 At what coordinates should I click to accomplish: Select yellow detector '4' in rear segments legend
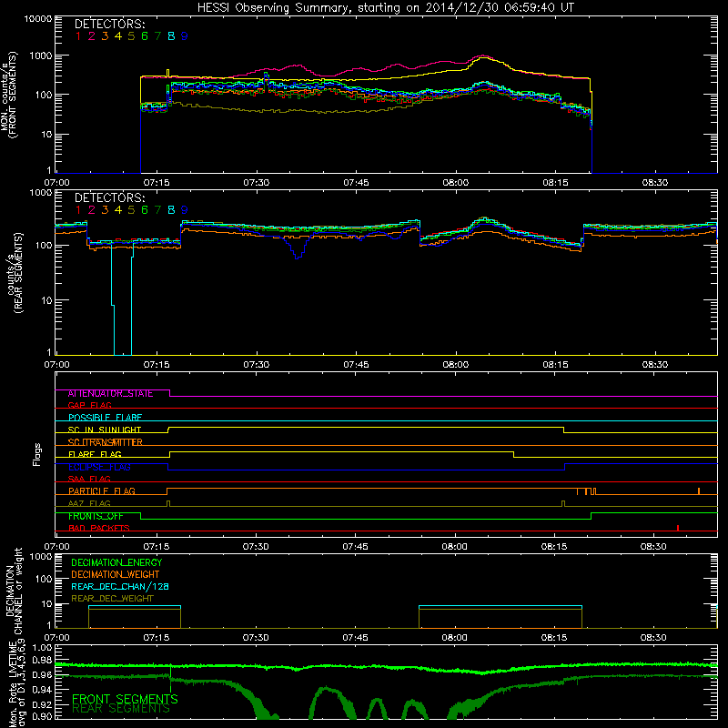click(x=118, y=210)
